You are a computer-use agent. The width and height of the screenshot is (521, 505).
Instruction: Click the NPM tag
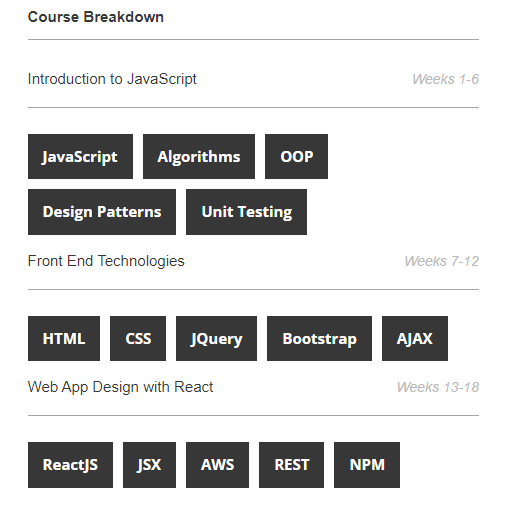(367, 465)
